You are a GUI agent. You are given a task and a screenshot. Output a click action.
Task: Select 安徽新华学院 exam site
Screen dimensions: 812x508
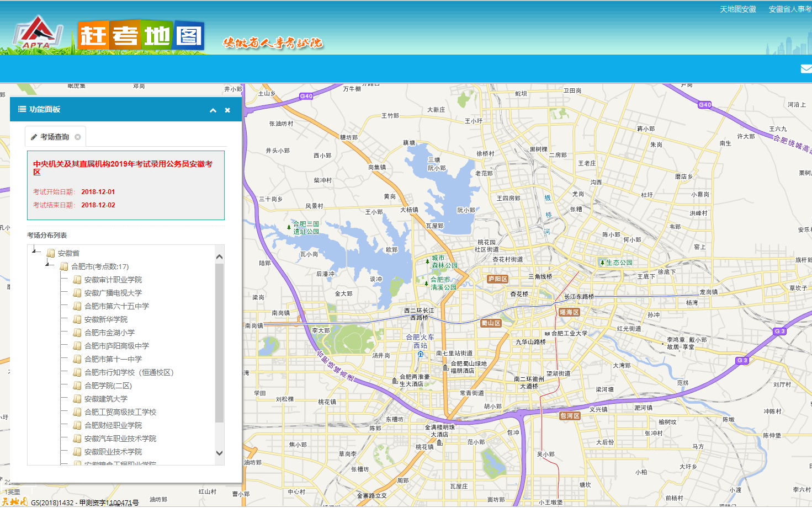pos(106,319)
